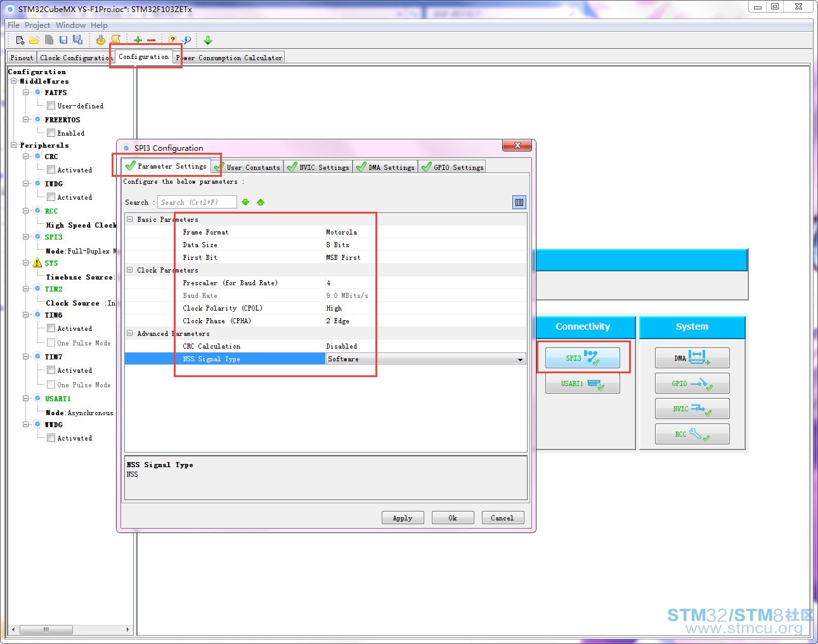Open the File menu
818x644 pixels.
(x=13, y=25)
